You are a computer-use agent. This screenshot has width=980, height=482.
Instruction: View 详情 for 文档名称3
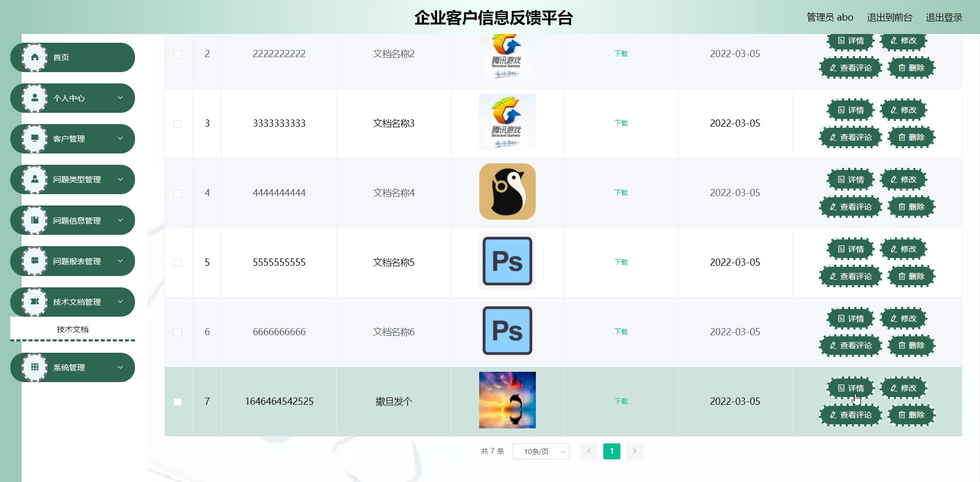[851, 110]
